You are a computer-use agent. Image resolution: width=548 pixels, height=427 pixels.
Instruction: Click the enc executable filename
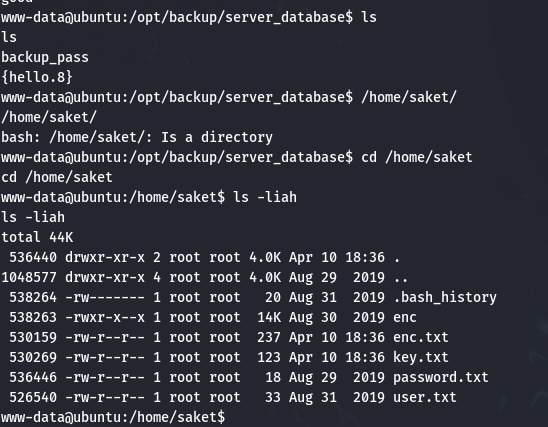coord(405,318)
